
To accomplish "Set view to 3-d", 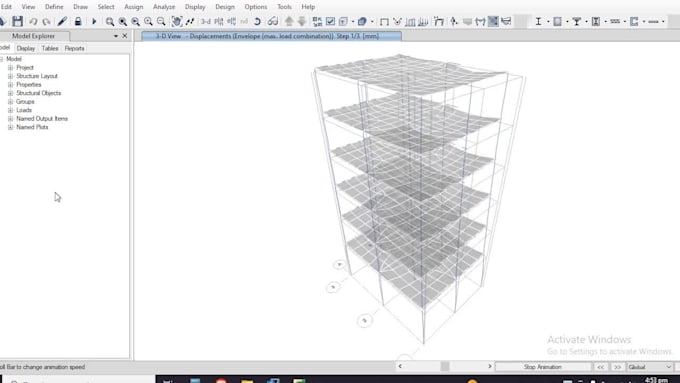I will tap(206, 21).
